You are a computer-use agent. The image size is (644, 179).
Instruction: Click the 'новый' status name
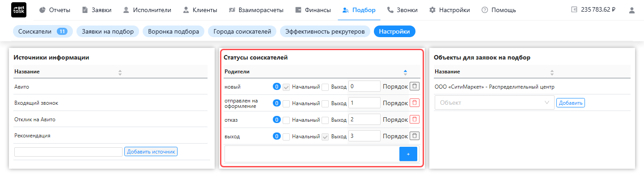tap(232, 87)
